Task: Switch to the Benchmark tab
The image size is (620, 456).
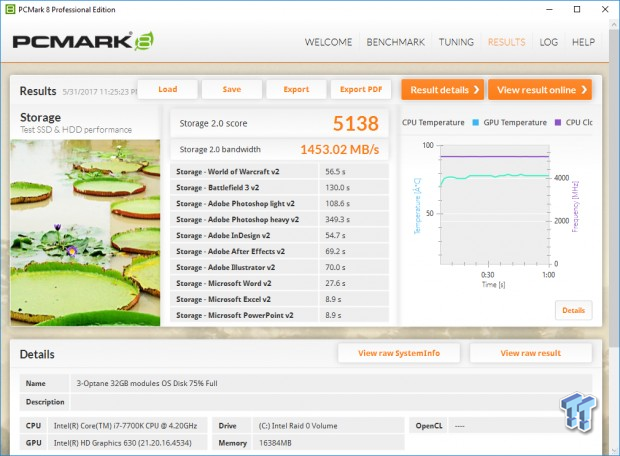Action: click(395, 42)
